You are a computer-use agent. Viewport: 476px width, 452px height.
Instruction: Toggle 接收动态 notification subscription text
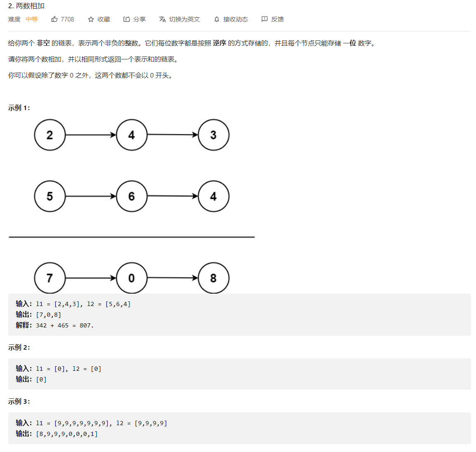tap(236, 19)
